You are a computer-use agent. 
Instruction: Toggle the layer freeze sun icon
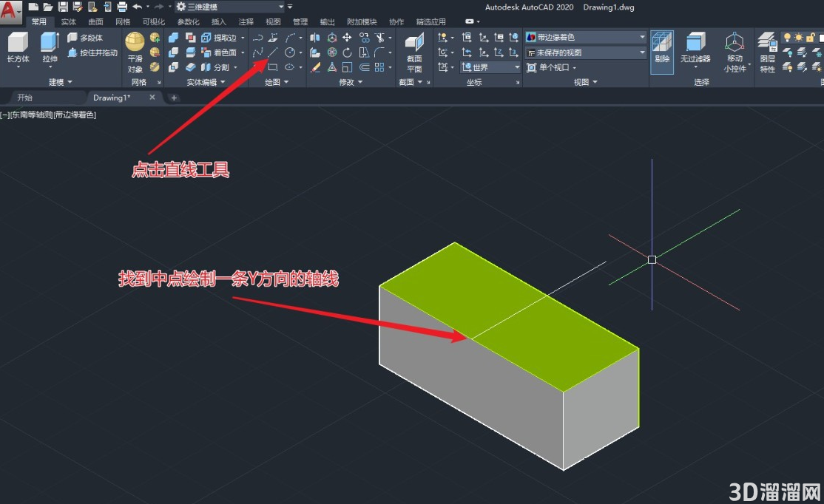(799, 37)
